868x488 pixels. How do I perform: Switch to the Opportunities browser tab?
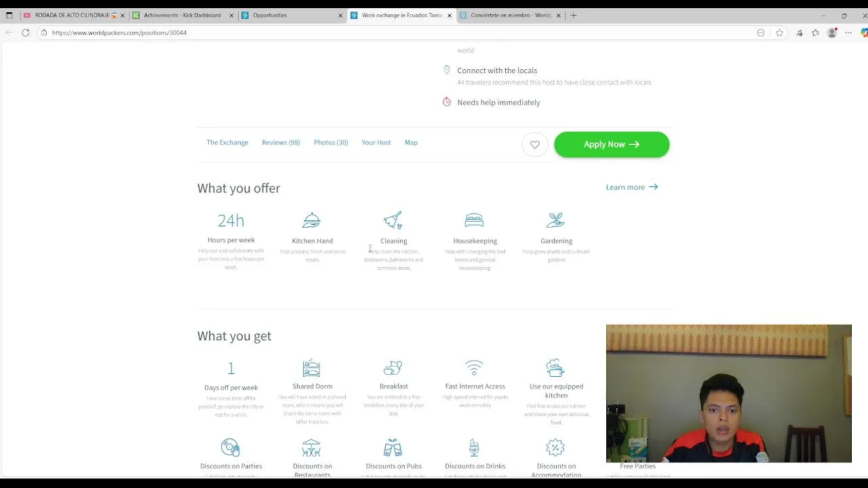coord(292,15)
